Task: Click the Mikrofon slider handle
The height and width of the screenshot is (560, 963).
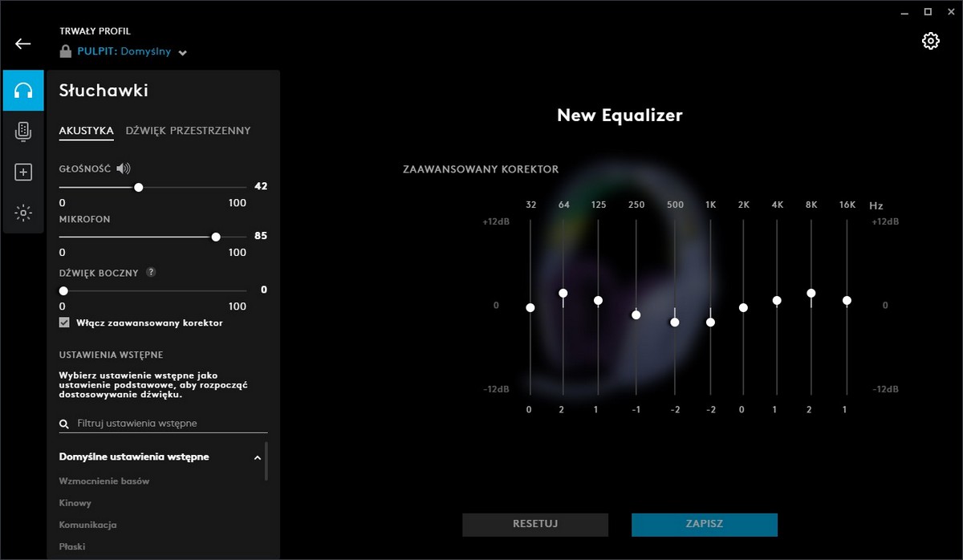Action: (216, 237)
